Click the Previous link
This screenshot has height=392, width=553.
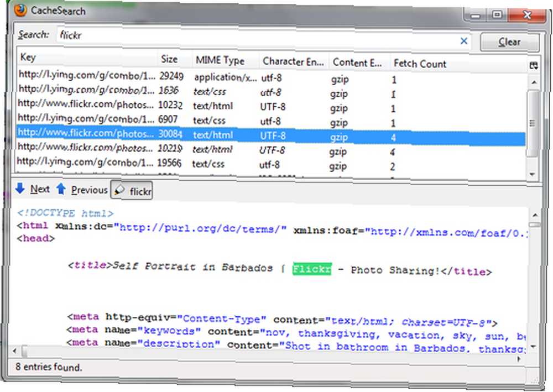(89, 190)
